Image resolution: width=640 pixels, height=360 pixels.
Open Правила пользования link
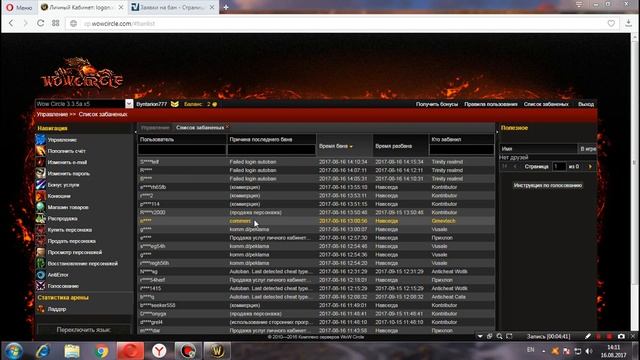[x=491, y=104]
